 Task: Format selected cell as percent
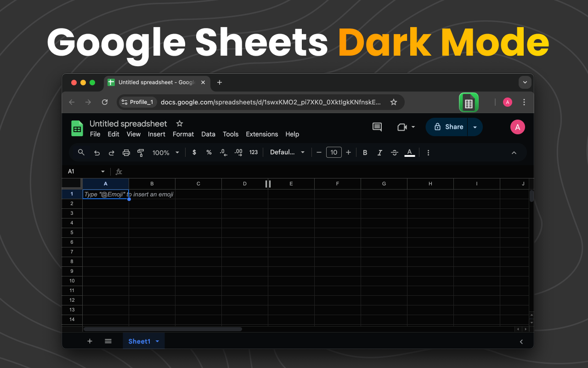click(209, 152)
